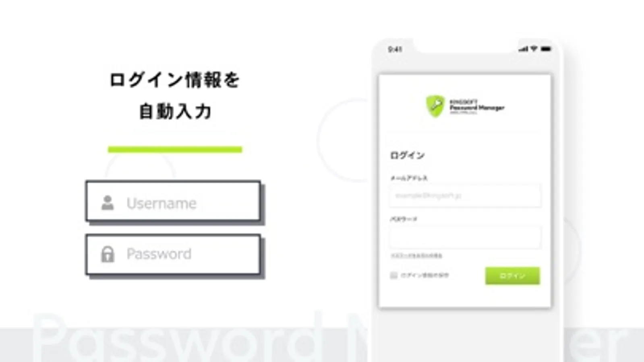Click the green shield key logo
The width and height of the screenshot is (644, 362).
click(x=435, y=106)
